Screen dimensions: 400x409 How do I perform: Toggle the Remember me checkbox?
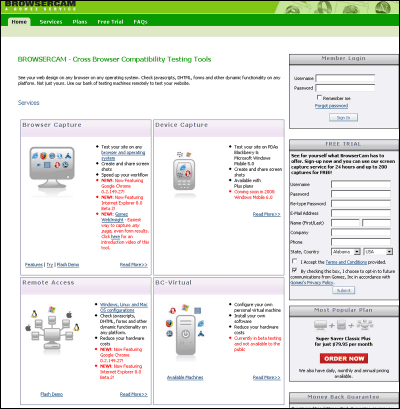tap(319, 98)
